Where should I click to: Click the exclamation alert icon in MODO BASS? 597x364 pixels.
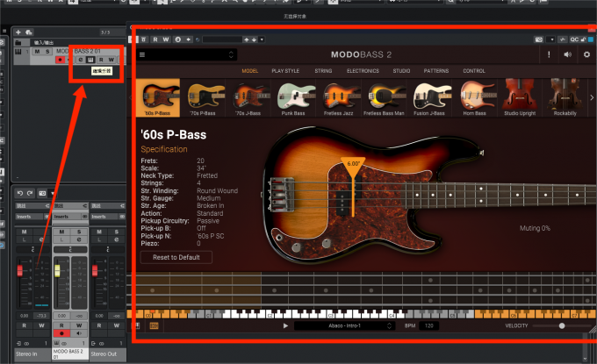click(549, 54)
